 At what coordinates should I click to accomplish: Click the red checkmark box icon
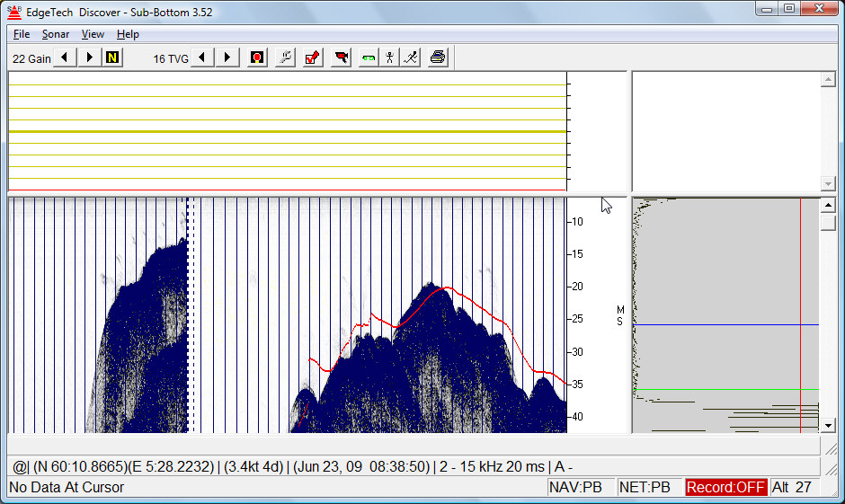(x=313, y=57)
